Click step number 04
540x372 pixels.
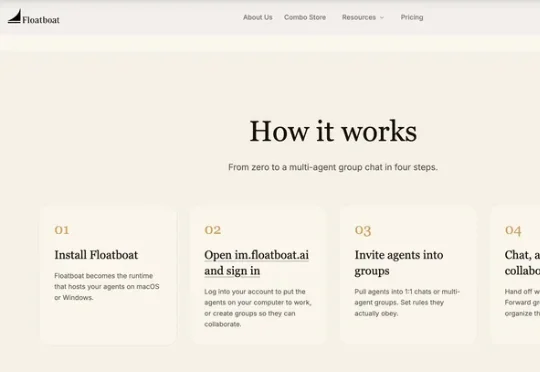coord(513,230)
